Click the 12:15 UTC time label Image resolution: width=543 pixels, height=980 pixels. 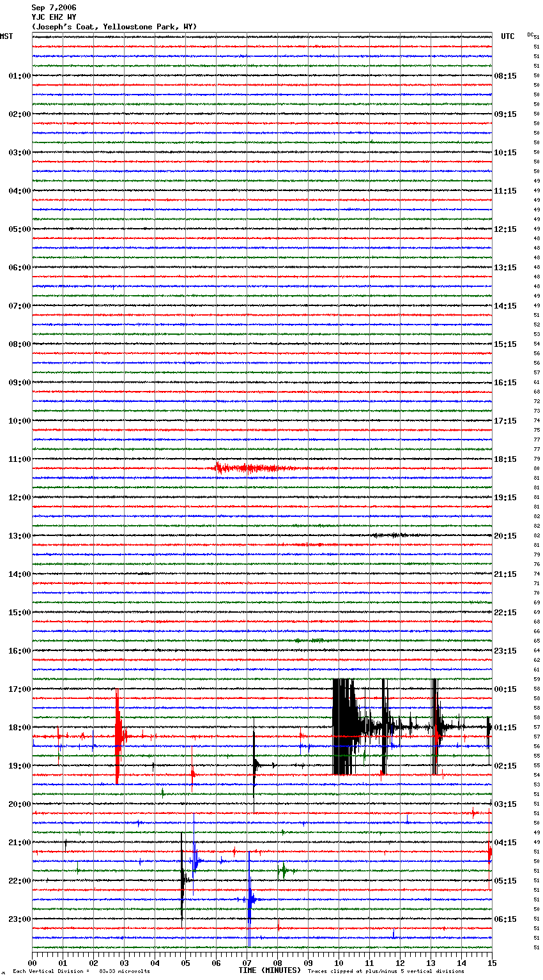[x=505, y=229]
